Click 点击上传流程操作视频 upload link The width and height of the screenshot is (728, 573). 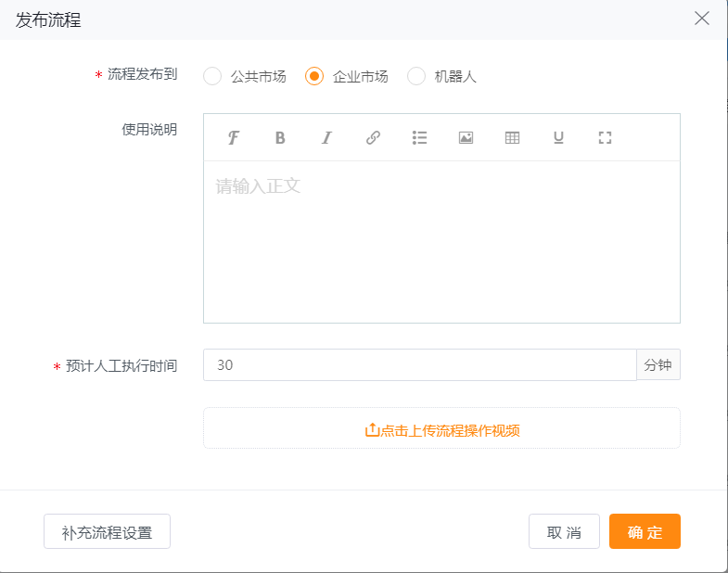click(441, 430)
